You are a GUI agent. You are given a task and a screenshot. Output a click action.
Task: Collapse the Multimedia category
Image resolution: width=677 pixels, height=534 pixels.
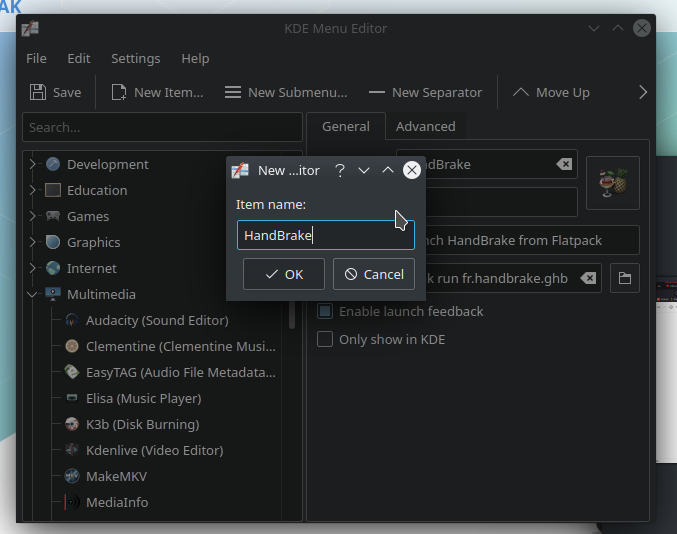(32, 294)
